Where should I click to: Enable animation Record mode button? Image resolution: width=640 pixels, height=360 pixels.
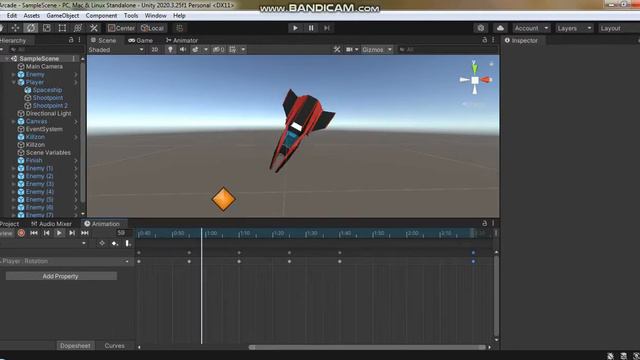pyautogui.click(x=21, y=233)
